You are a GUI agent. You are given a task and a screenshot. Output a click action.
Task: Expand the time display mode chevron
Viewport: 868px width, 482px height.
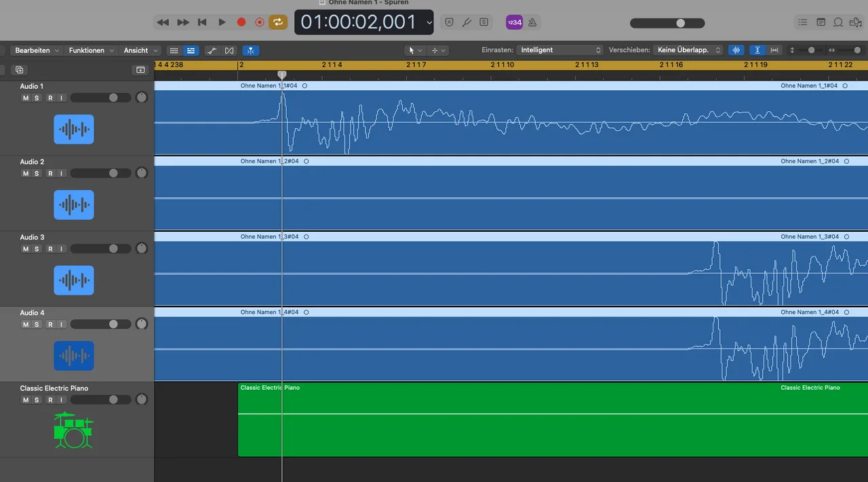point(429,22)
